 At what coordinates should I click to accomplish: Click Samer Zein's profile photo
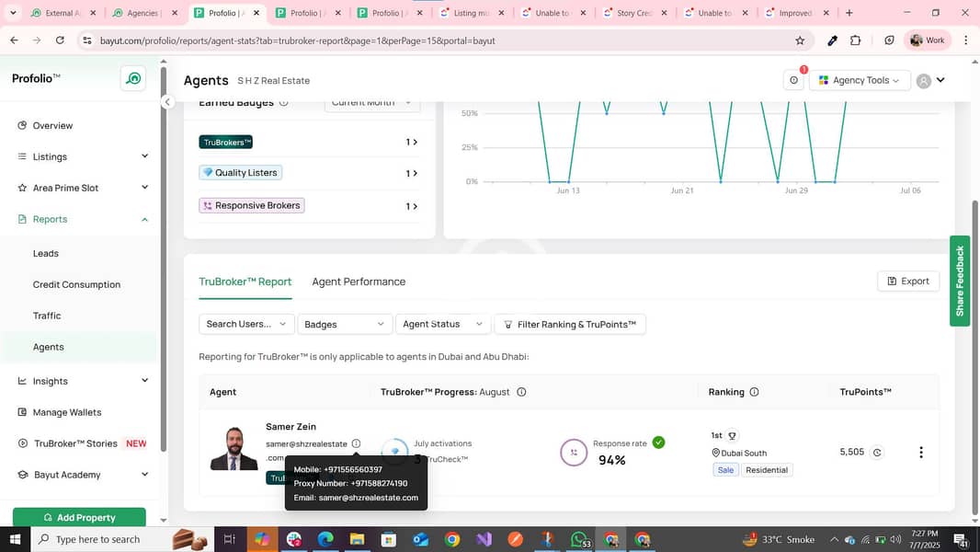point(234,448)
